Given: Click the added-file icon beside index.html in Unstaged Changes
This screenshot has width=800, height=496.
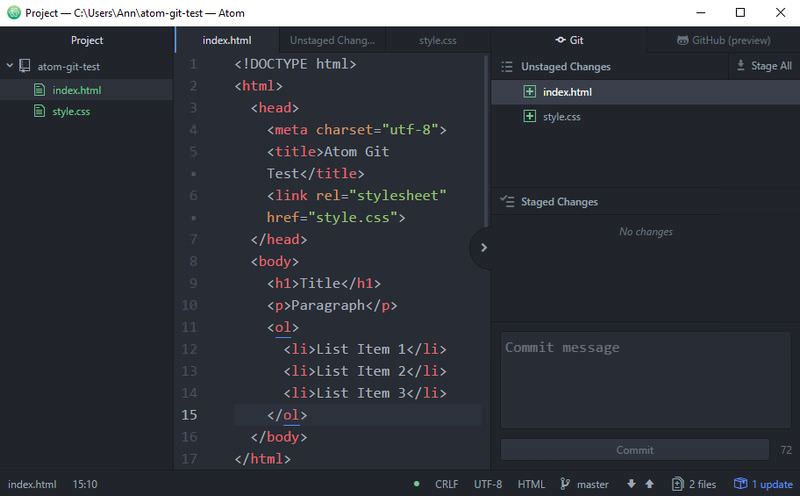Looking at the screenshot, I should [x=530, y=92].
